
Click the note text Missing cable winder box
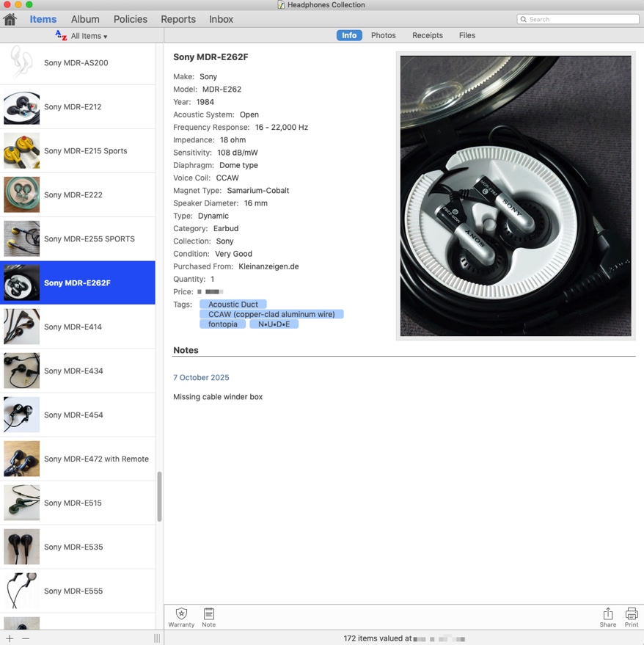click(218, 397)
